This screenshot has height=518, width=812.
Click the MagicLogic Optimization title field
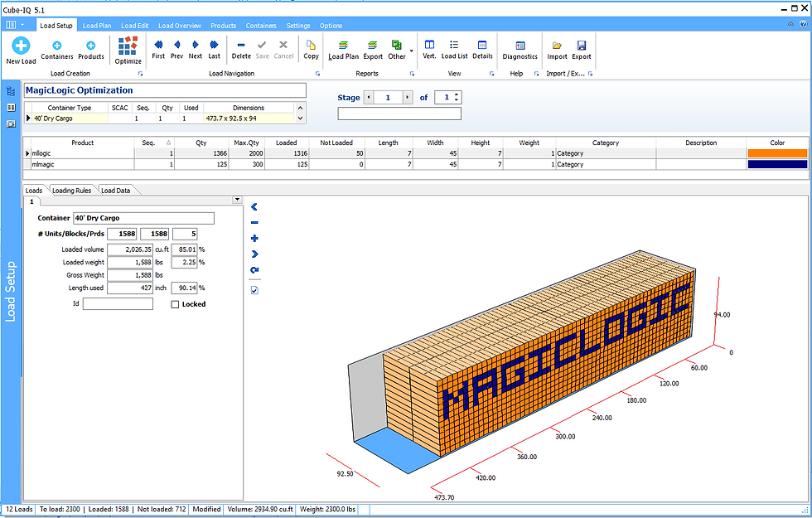coord(165,90)
